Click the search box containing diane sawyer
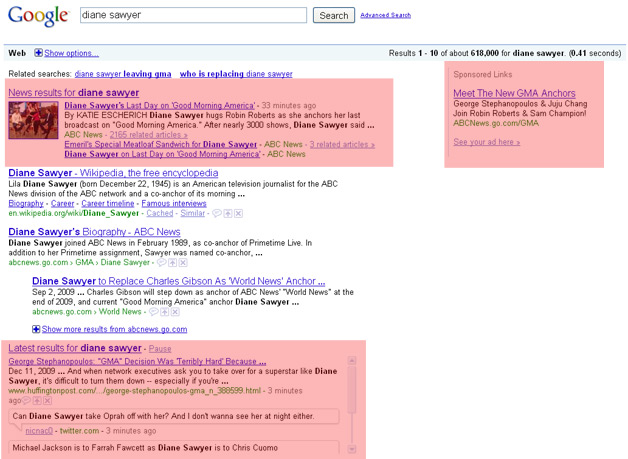The height and width of the screenshot is (459, 628). click(192, 15)
